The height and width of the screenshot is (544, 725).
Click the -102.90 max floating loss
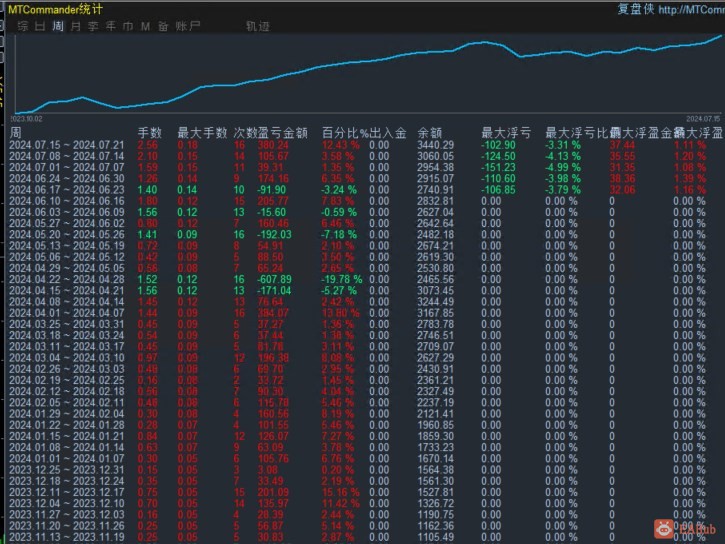pyautogui.click(x=498, y=145)
